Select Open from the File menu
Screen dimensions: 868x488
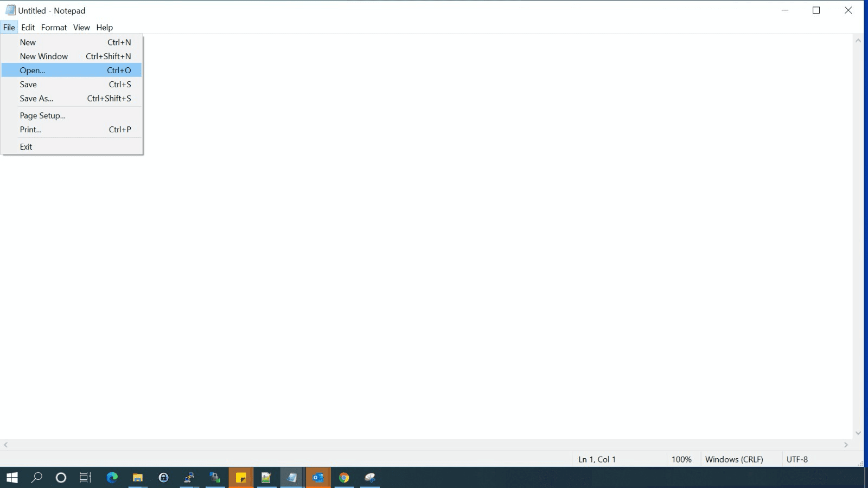click(x=33, y=70)
